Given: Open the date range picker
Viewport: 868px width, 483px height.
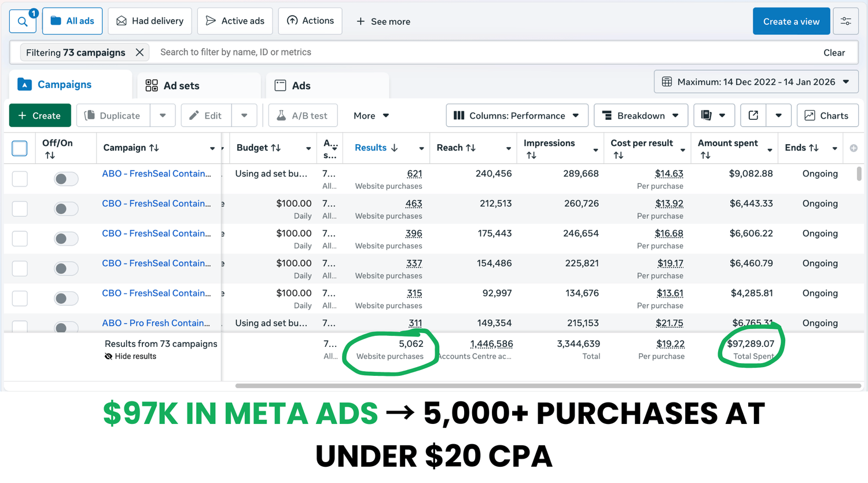Looking at the screenshot, I should [756, 82].
